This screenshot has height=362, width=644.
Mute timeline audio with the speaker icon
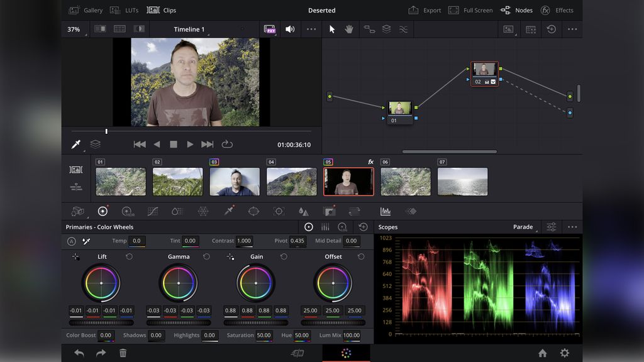289,29
